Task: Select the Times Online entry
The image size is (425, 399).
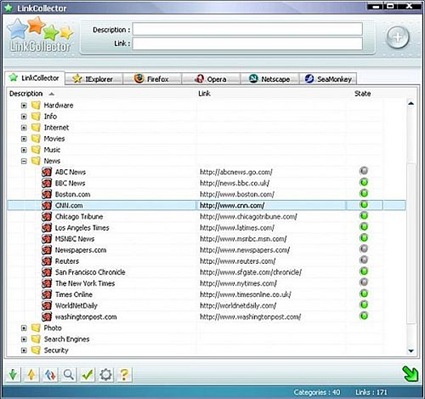Action: tap(74, 295)
